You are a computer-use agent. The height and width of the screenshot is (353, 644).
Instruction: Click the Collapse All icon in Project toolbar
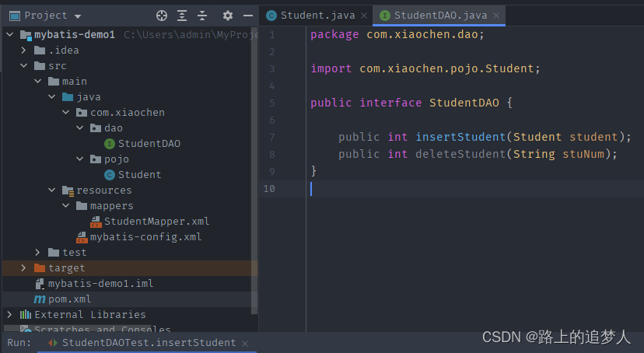(x=202, y=16)
